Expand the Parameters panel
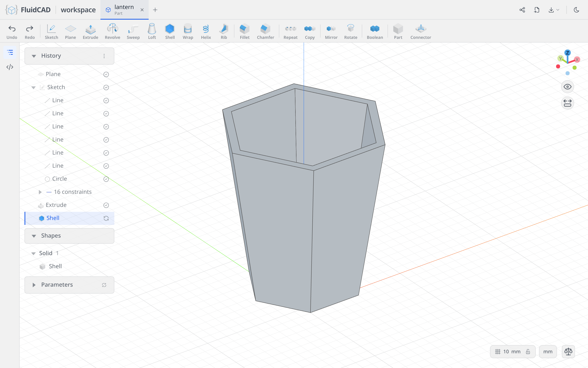 click(34, 285)
